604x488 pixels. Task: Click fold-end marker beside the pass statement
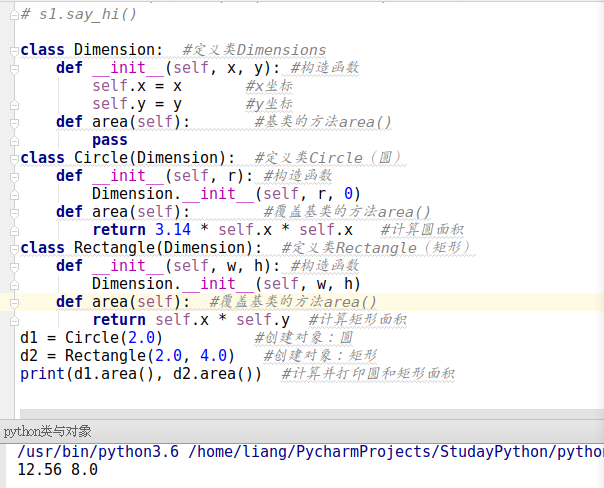(x=14, y=141)
